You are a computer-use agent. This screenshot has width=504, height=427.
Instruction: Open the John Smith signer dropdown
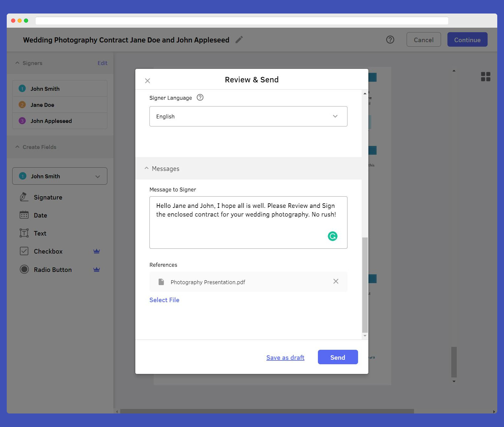coord(60,176)
